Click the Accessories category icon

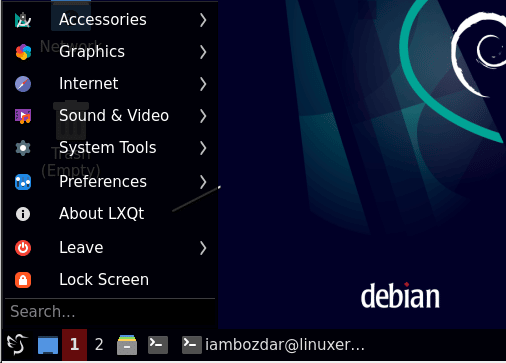coord(23,20)
